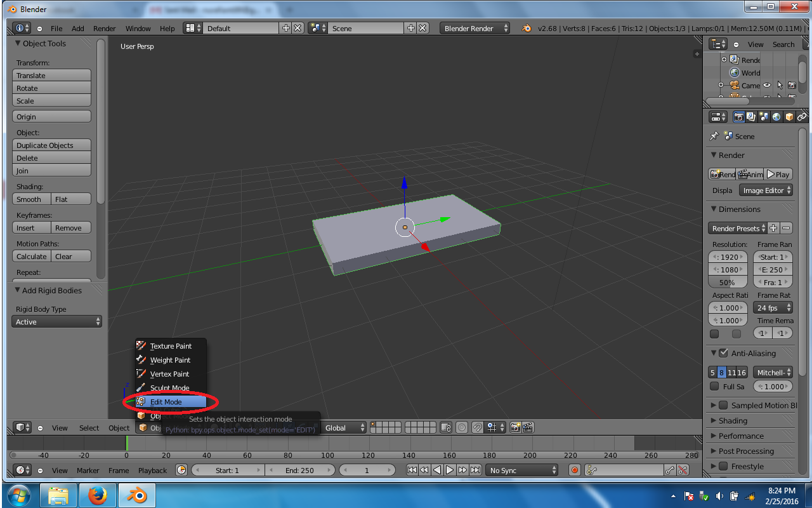Toggle lock camera and layers icon in 3D header
Screen dimensions: 812x508
pos(446,427)
